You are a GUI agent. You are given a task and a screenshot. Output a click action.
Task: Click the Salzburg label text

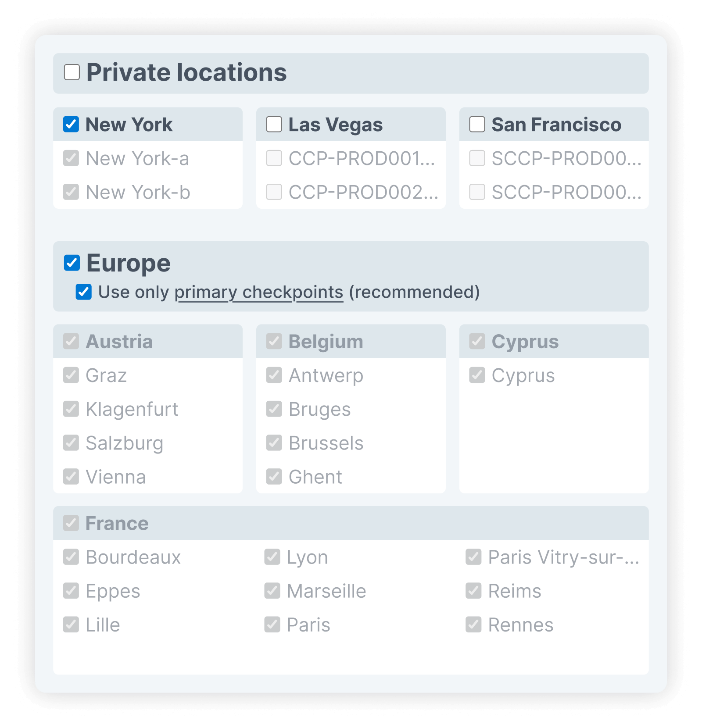124,443
